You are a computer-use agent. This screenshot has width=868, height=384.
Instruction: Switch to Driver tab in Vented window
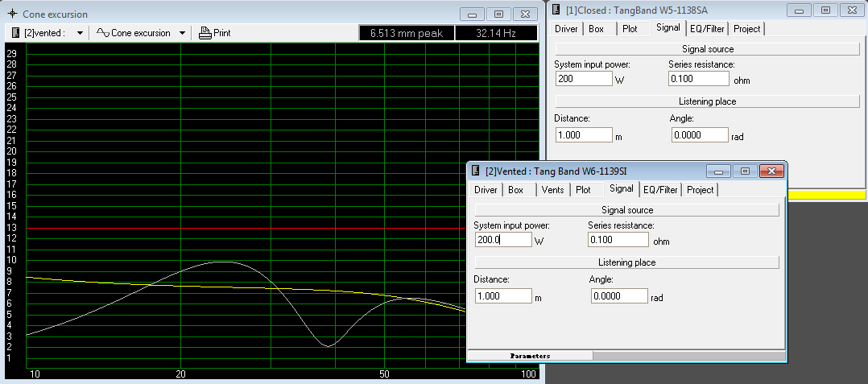[x=486, y=190]
